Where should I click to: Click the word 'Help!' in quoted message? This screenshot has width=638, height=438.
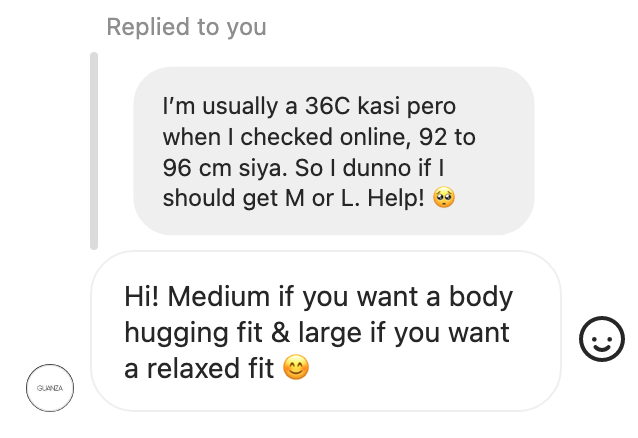[x=396, y=198]
